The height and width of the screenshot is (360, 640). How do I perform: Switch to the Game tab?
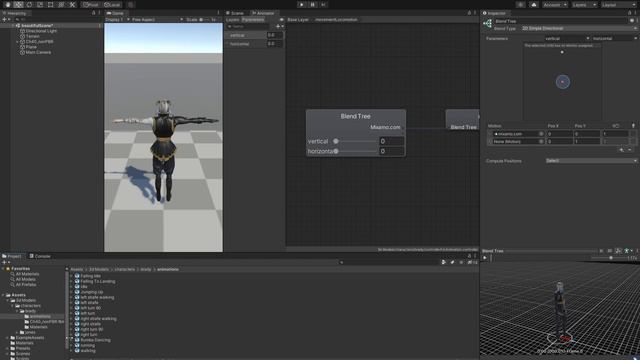pos(115,13)
